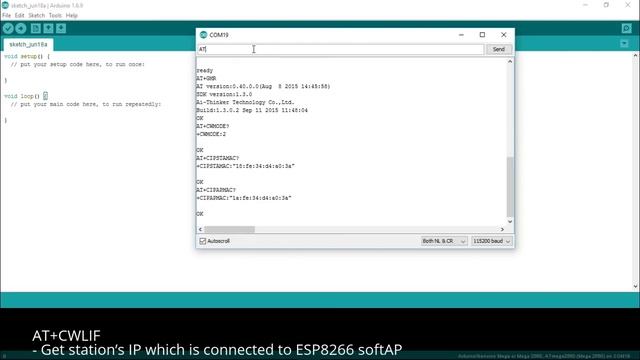Click the COM19 window app icon

click(203, 35)
